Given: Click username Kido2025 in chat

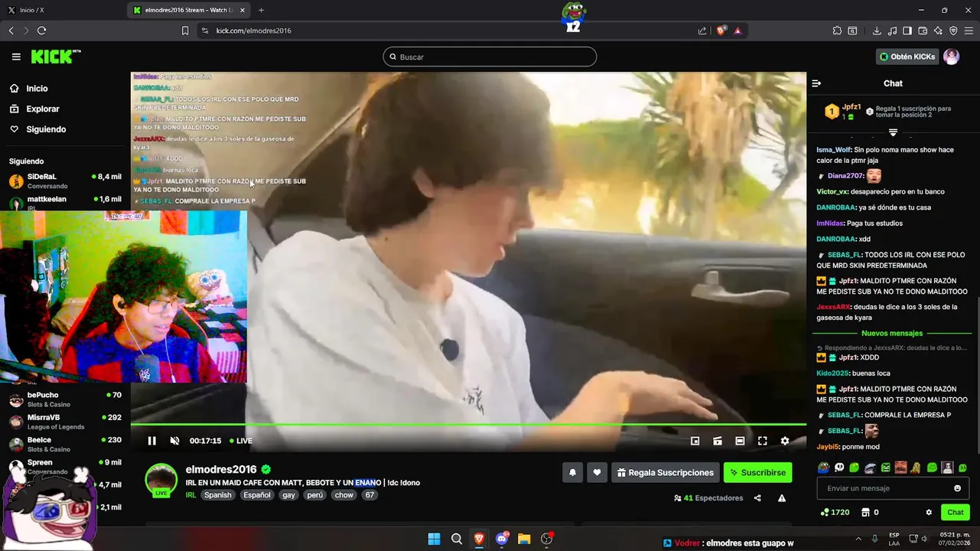Looking at the screenshot, I should pyautogui.click(x=832, y=373).
